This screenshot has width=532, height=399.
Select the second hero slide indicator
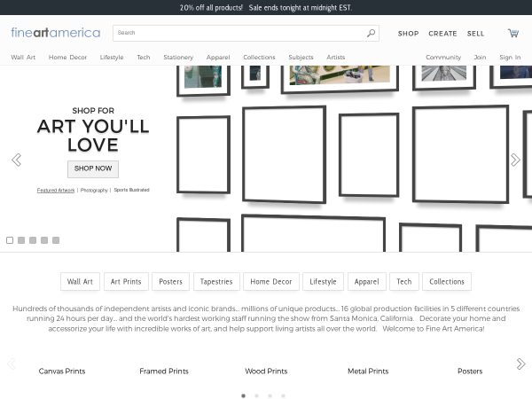(x=21, y=240)
